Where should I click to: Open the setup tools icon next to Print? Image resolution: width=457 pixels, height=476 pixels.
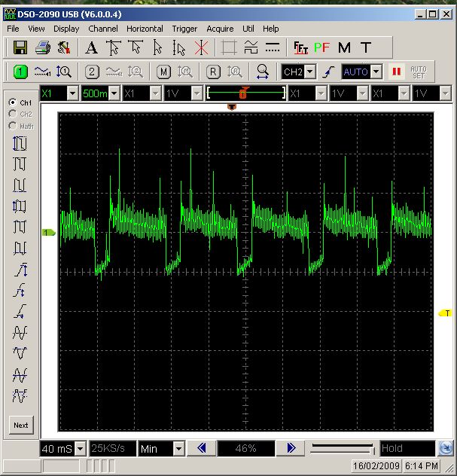click(x=64, y=47)
